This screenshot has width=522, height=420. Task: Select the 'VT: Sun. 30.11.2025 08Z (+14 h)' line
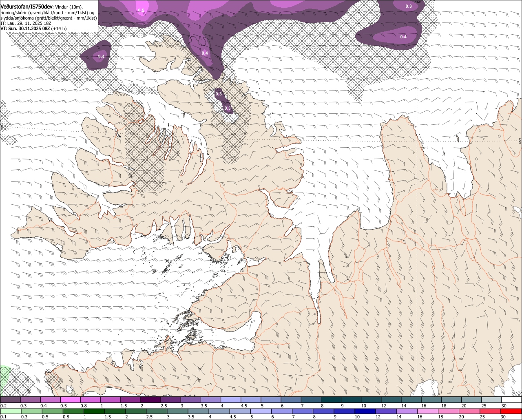click(x=33, y=29)
